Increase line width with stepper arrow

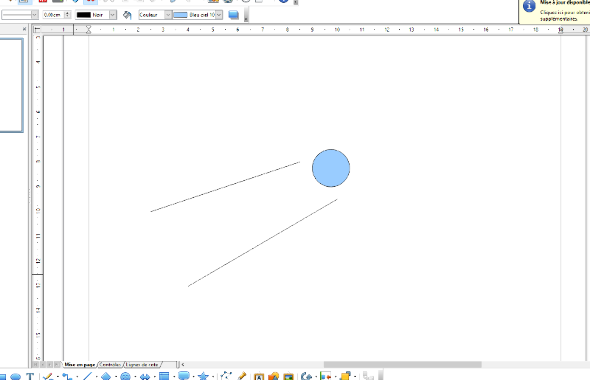pyautogui.click(x=67, y=13)
